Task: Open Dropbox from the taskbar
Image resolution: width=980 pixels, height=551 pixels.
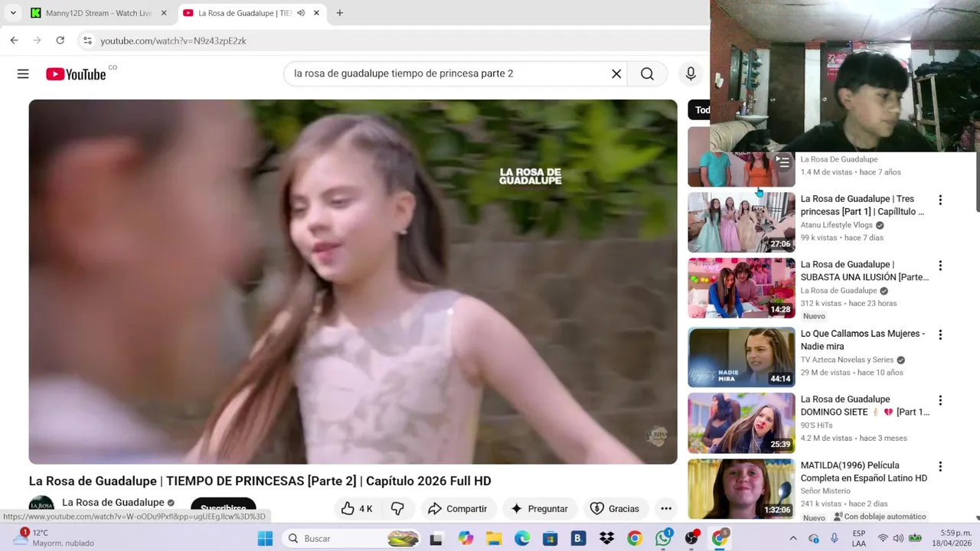Action: click(606, 539)
